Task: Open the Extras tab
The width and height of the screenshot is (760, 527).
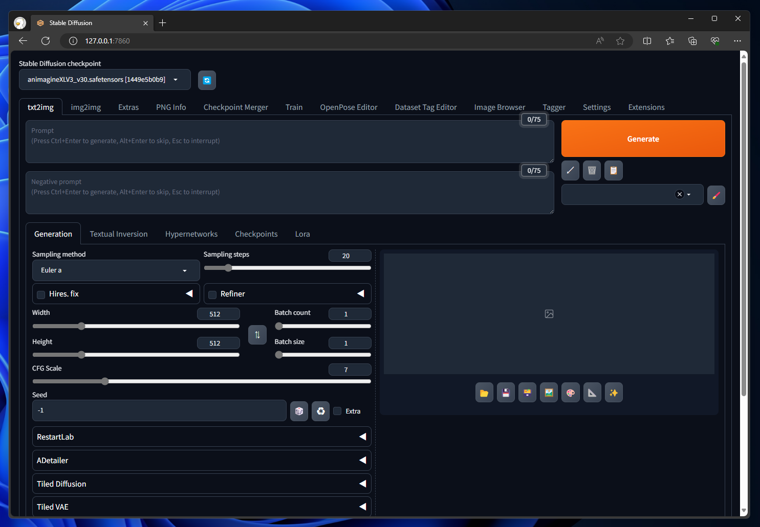Action: click(128, 107)
